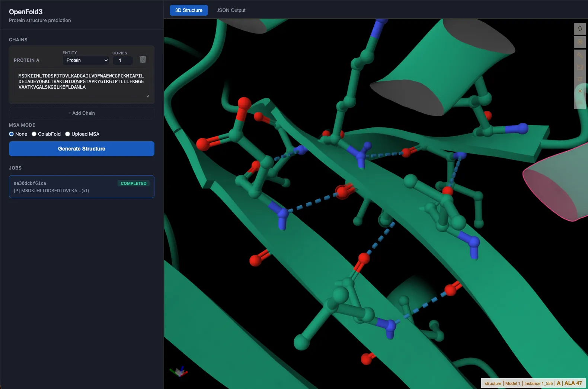Click the + Add Chain button
The height and width of the screenshot is (389, 588).
(x=82, y=113)
